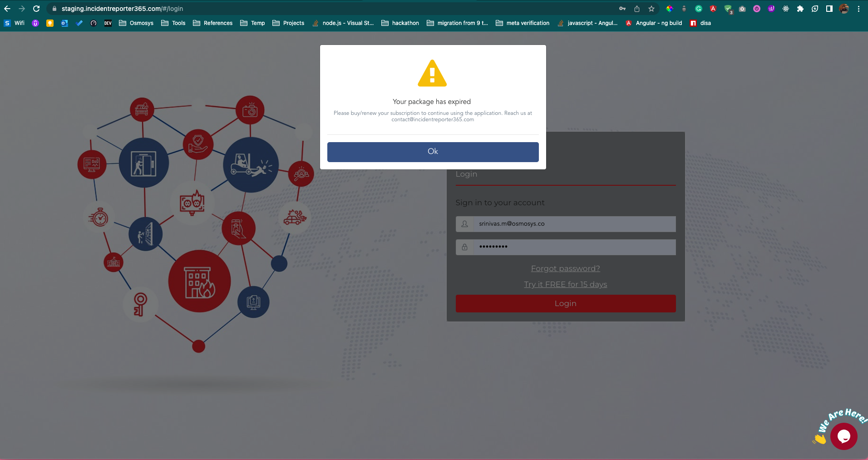This screenshot has height=460, width=868.
Task: Go back using the browser back arrow
Action: point(7,9)
